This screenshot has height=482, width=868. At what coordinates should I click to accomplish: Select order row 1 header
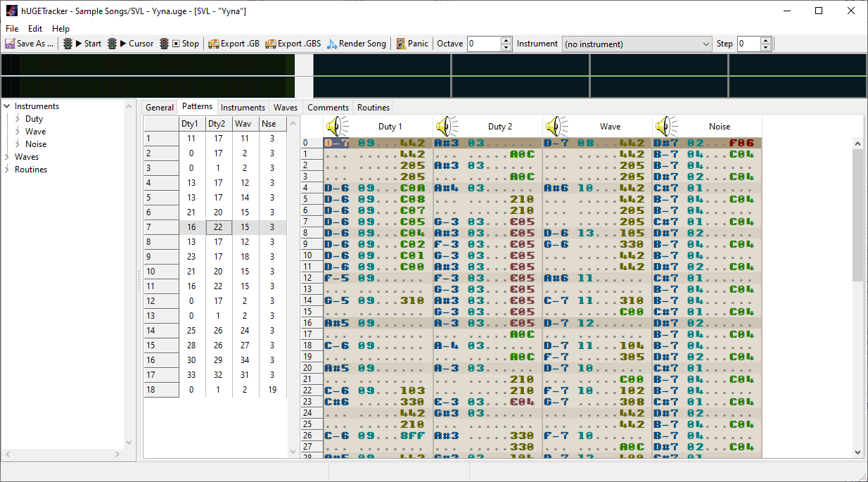161,139
